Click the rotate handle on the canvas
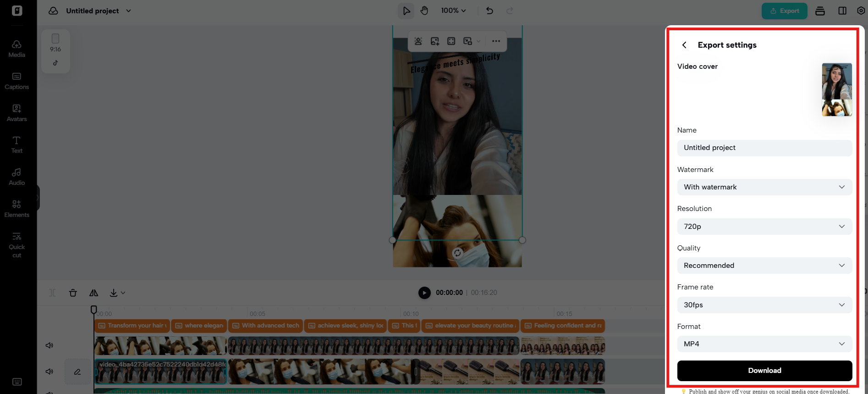The width and height of the screenshot is (868, 394). coord(457,253)
